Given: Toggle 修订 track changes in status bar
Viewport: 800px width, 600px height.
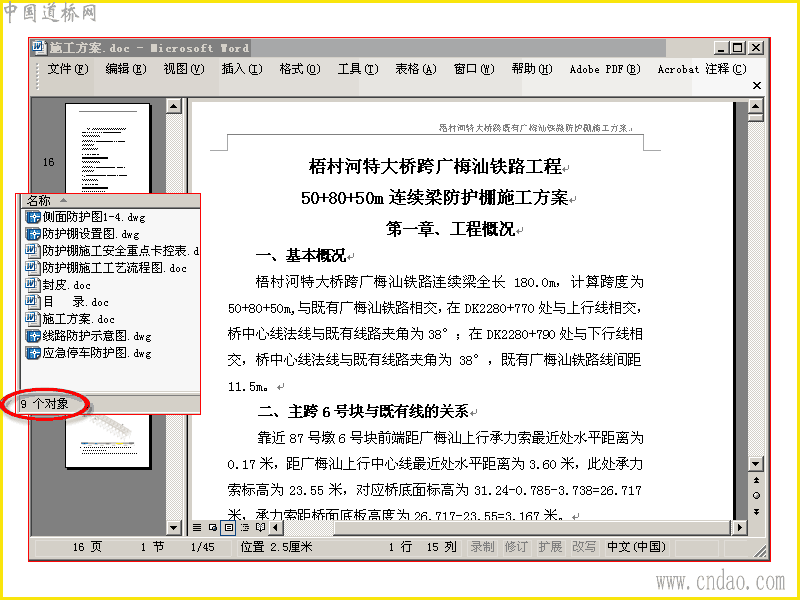Looking at the screenshot, I should [x=516, y=547].
